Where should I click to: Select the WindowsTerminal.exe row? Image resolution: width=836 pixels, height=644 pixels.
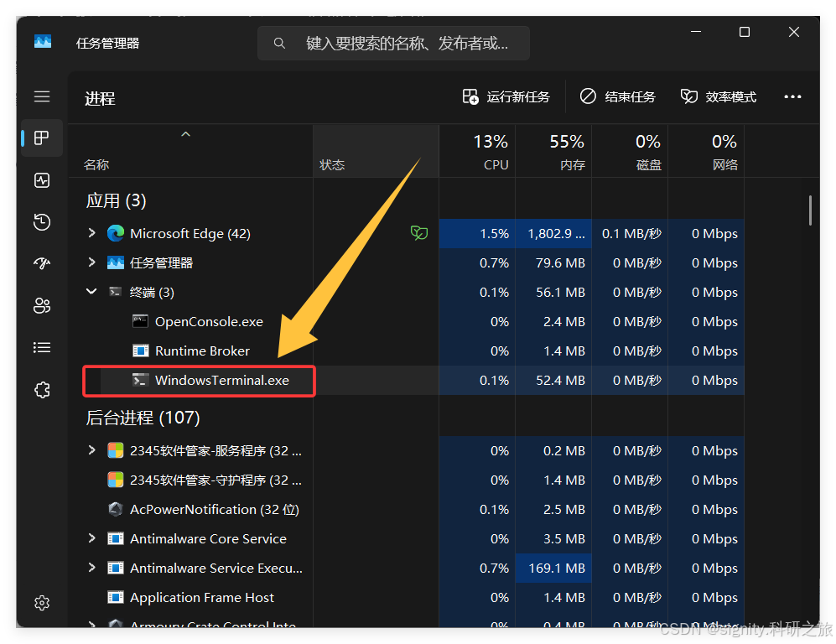click(407, 380)
